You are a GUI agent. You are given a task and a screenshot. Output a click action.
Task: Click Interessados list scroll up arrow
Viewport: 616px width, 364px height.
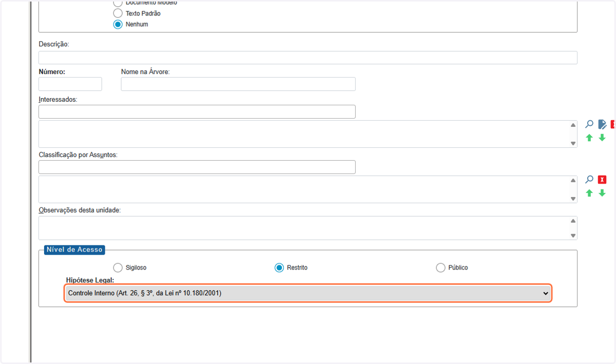[573, 125]
